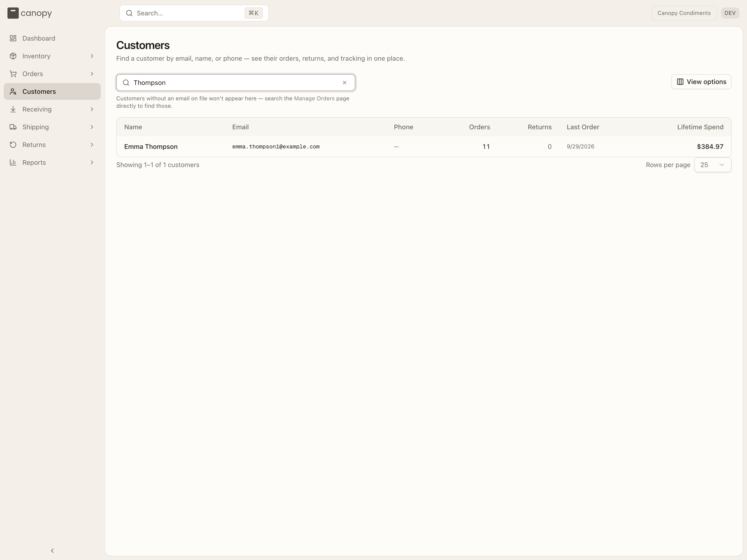Click the Phone column header
The image size is (747, 560).
(x=403, y=127)
